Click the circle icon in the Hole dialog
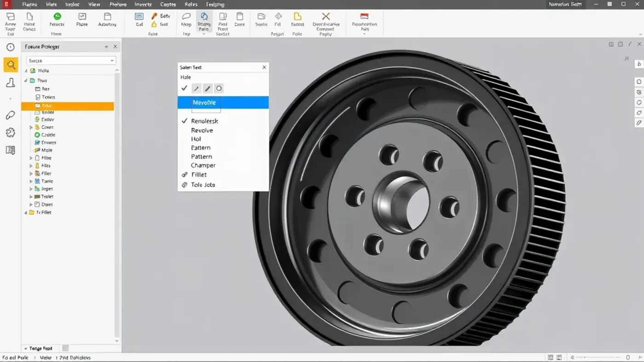The image size is (644, 362). pyautogui.click(x=219, y=88)
